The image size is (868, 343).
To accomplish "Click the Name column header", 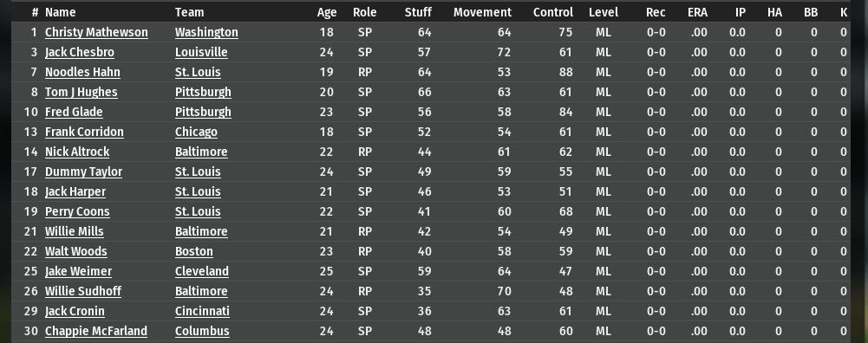I will 61,12.
